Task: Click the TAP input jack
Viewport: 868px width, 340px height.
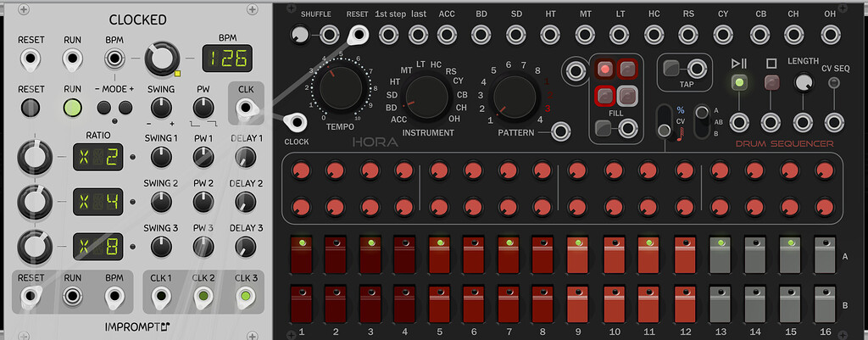Action: [x=697, y=69]
